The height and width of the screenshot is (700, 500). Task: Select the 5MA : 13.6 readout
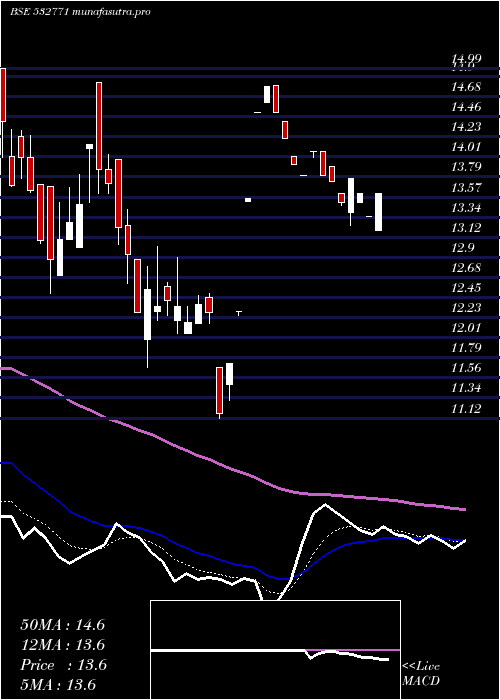[58, 685]
